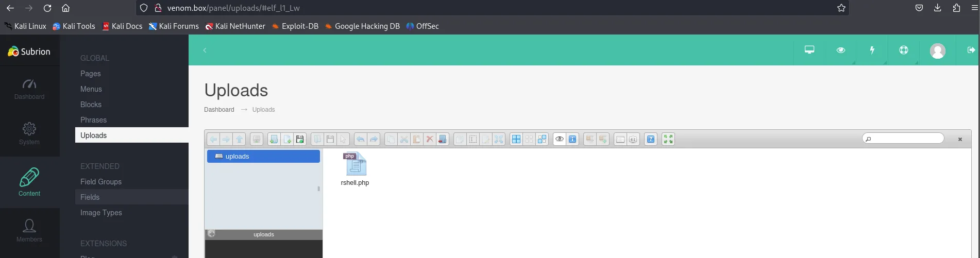Open browser downloads icon

[x=938, y=8]
